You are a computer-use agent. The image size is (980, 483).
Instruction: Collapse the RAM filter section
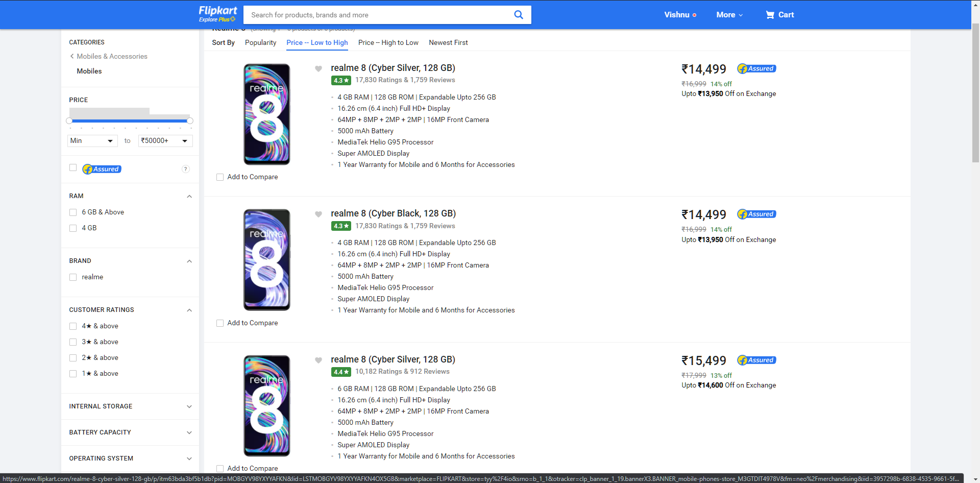pos(189,196)
